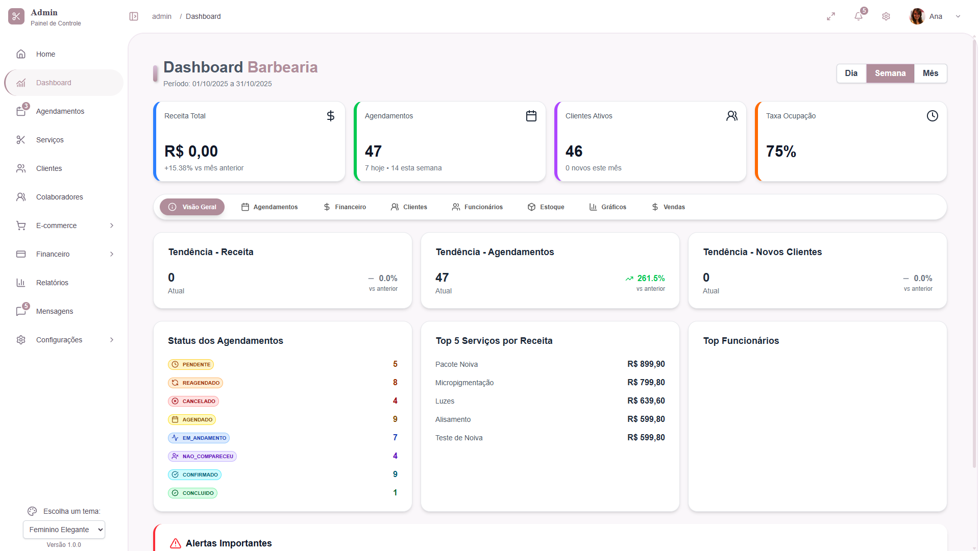
Task: Expand the E-commerce submenu chevron
Action: tap(112, 226)
